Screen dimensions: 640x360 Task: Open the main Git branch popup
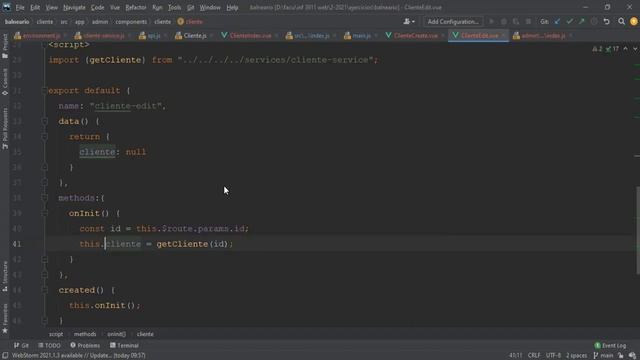(603, 356)
